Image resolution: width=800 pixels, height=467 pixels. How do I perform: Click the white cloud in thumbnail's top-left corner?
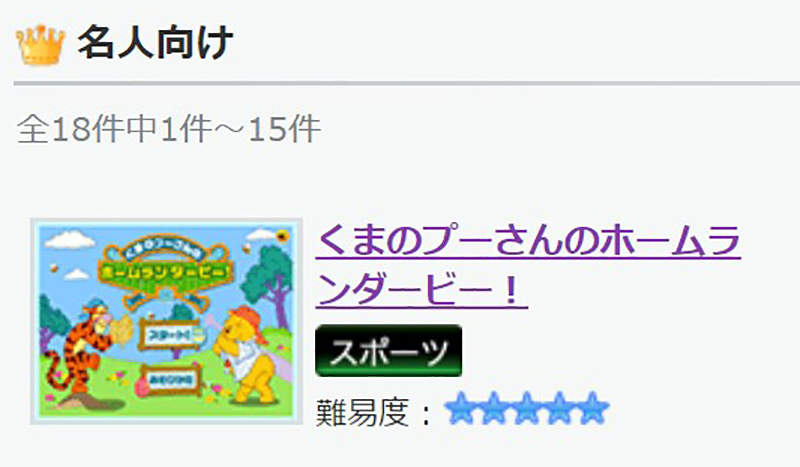click(x=68, y=238)
